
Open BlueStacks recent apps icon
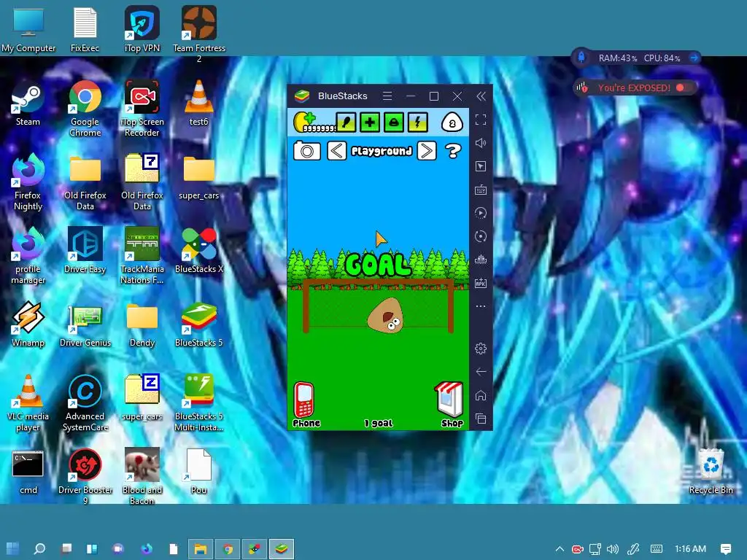(x=481, y=419)
